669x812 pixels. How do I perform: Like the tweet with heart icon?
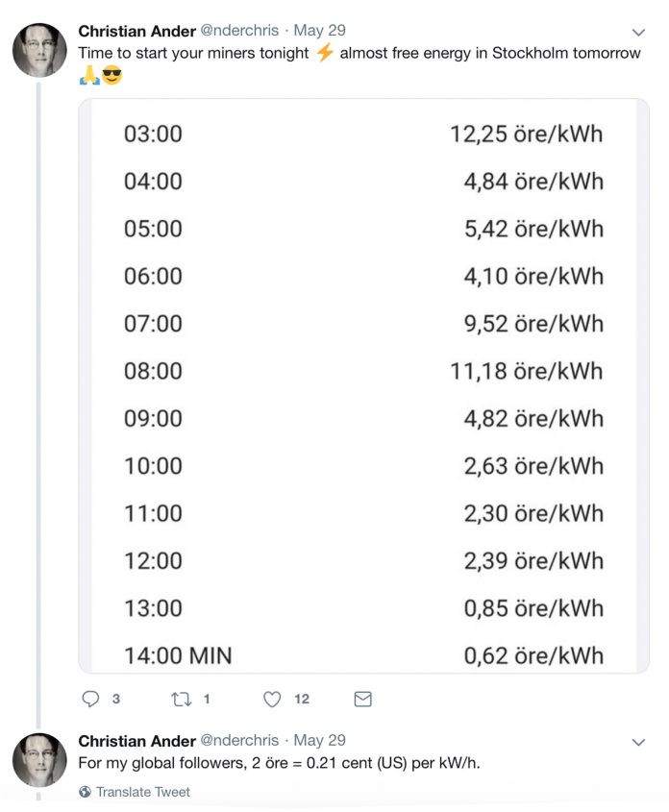click(272, 700)
